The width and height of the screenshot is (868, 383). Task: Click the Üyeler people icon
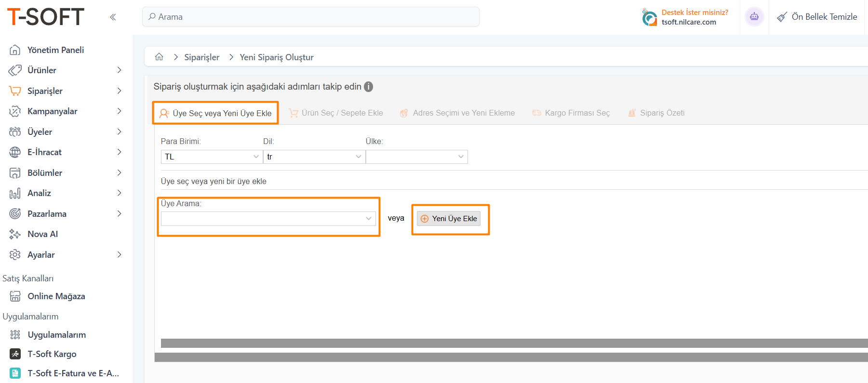point(15,132)
